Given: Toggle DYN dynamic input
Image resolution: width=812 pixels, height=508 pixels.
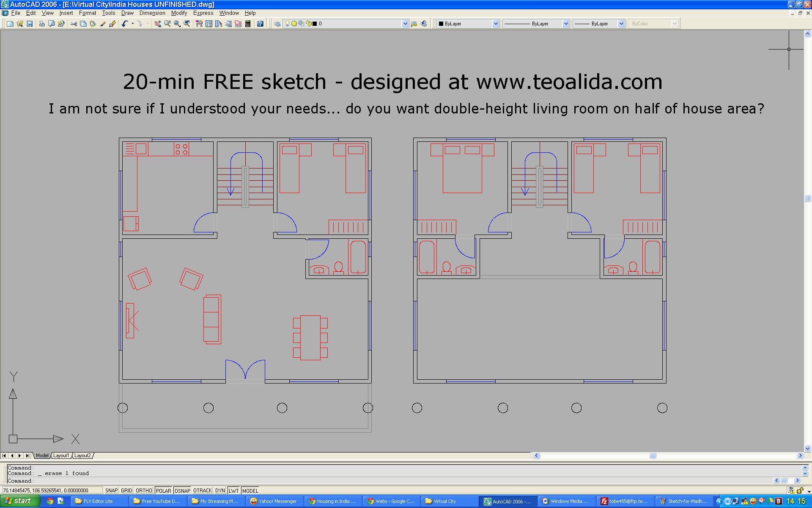Looking at the screenshot, I should point(220,490).
